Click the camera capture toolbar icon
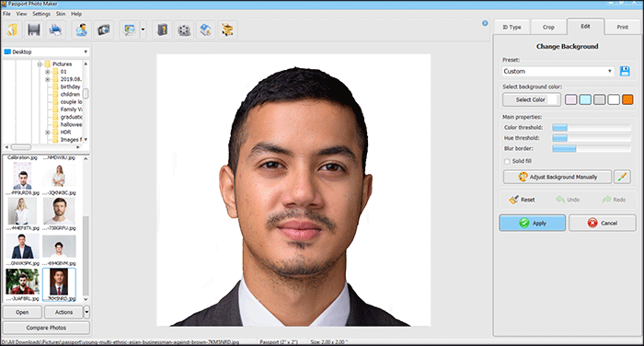Screen dimensions: 644x346 pos(103,29)
